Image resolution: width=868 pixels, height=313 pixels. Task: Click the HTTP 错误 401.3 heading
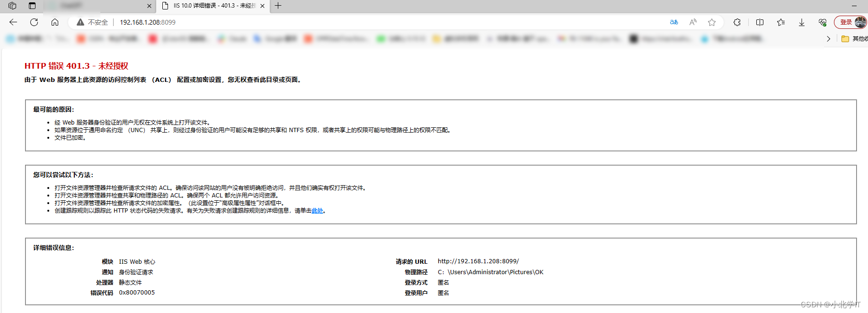[76, 66]
